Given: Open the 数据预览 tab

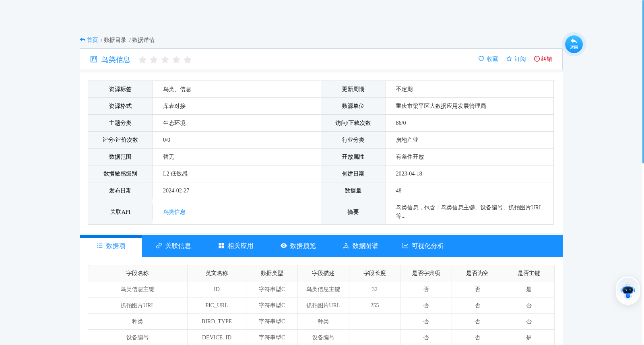Looking at the screenshot, I should click(x=298, y=246).
